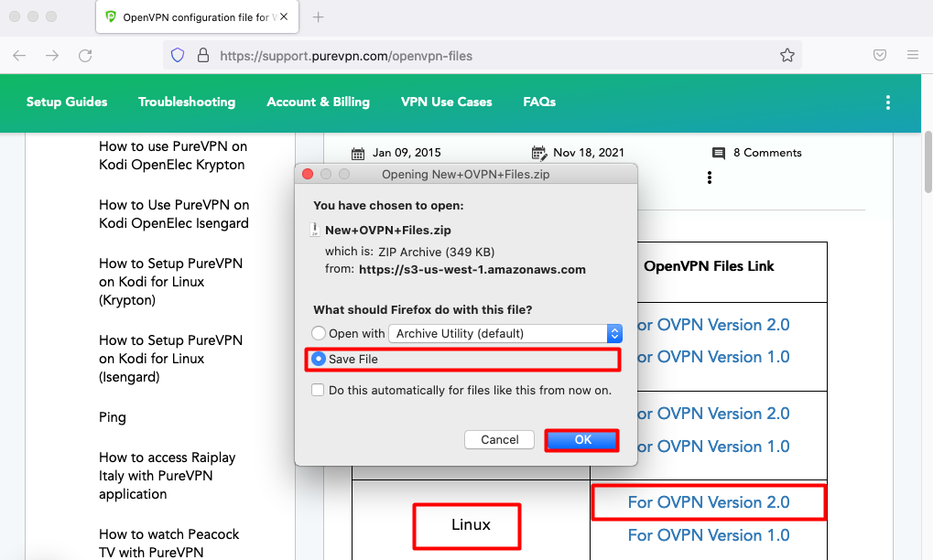Open the tracking protection shield icon
The width and height of the screenshot is (933, 560).
point(178,55)
